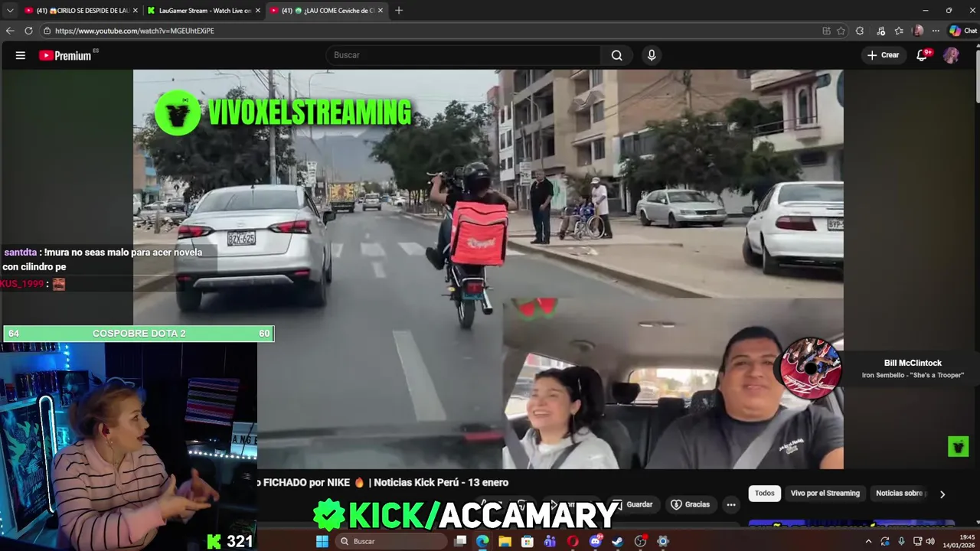Open browser extensions puzzle icon
This screenshot has height=551, width=980.
(x=860, y=31)
